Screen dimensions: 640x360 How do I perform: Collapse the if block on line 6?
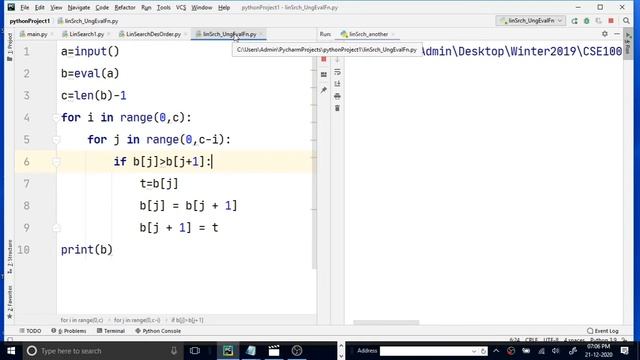coord(56,162)
